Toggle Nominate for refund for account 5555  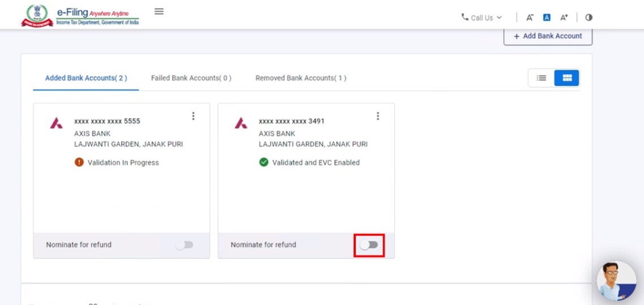184,245
